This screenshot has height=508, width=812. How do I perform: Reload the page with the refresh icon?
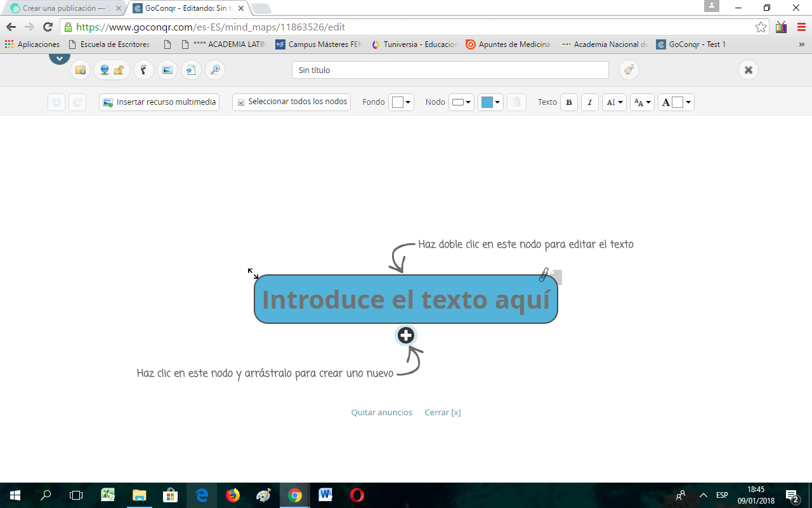click(x=48, y=27)
